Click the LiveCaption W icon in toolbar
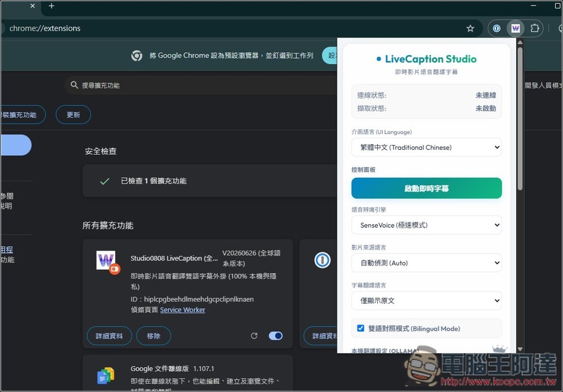563x392 pixels. pos(515,28)
